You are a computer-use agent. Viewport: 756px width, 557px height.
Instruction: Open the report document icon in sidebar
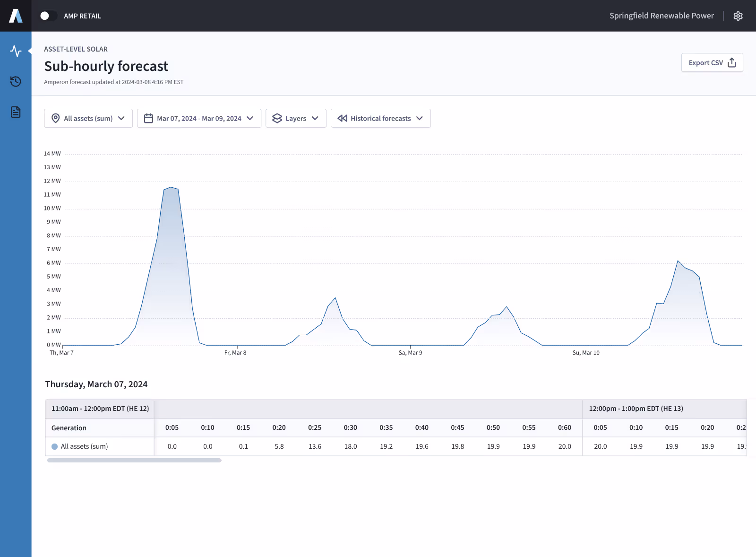[x=16, y=112]
